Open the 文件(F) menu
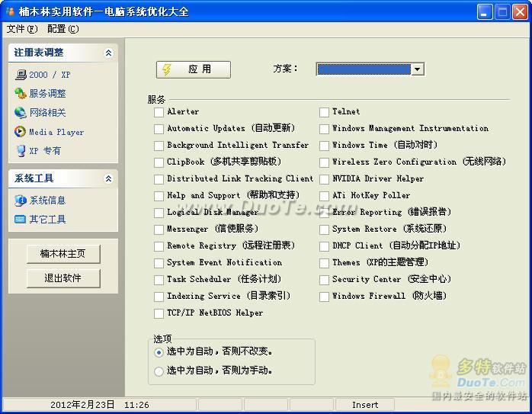This screenshot has height=414, width=532. 21,29
